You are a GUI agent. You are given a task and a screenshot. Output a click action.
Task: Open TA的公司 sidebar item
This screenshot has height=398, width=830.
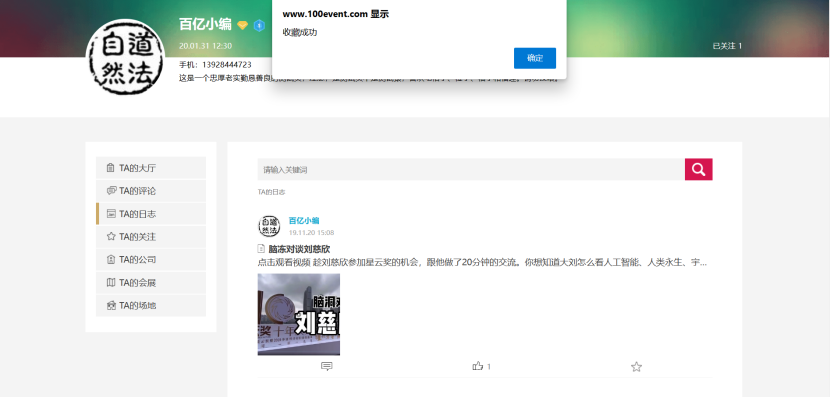(x=151, y=259)
